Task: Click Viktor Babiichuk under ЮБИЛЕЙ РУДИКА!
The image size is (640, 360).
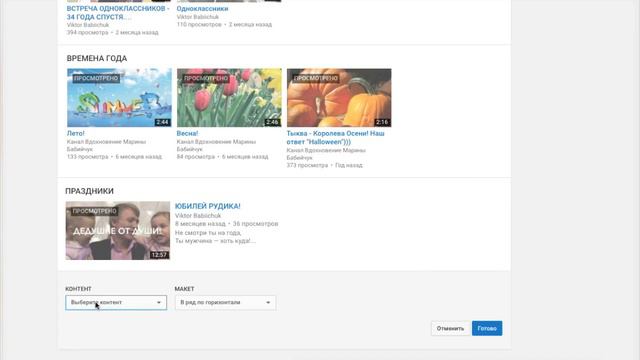Action: pos(198,215)
